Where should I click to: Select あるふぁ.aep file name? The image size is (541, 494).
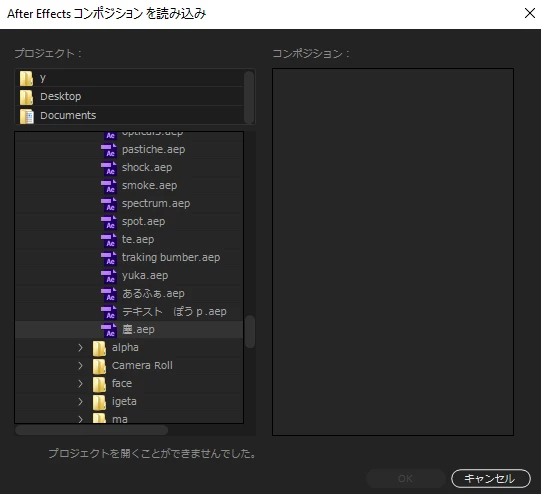(154, 294)
